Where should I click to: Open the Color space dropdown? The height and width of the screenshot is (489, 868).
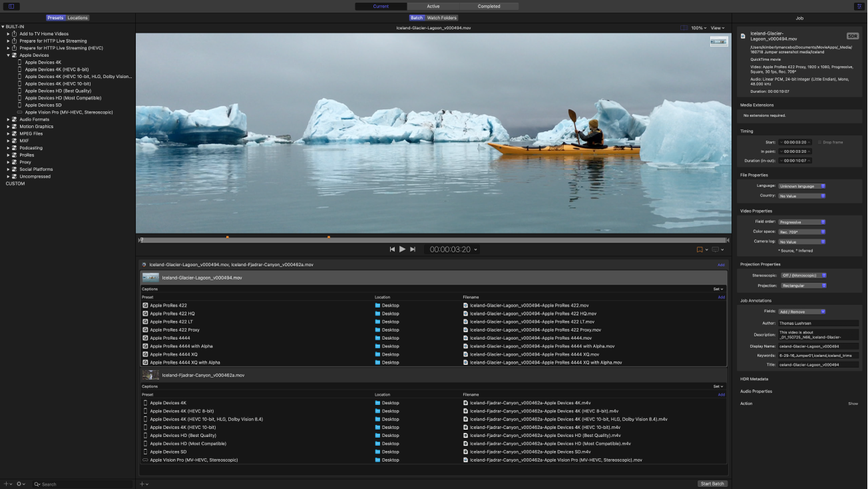tap(801, 231)
